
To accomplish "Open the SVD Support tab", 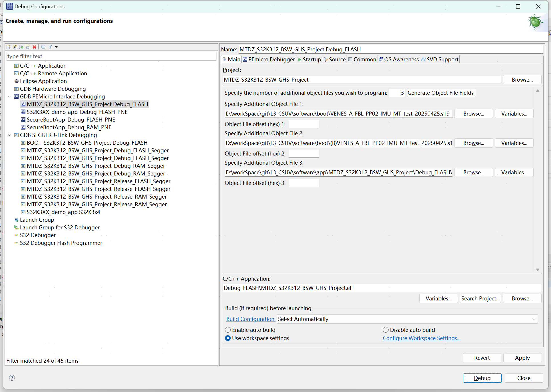I will (x=440, y=59).
